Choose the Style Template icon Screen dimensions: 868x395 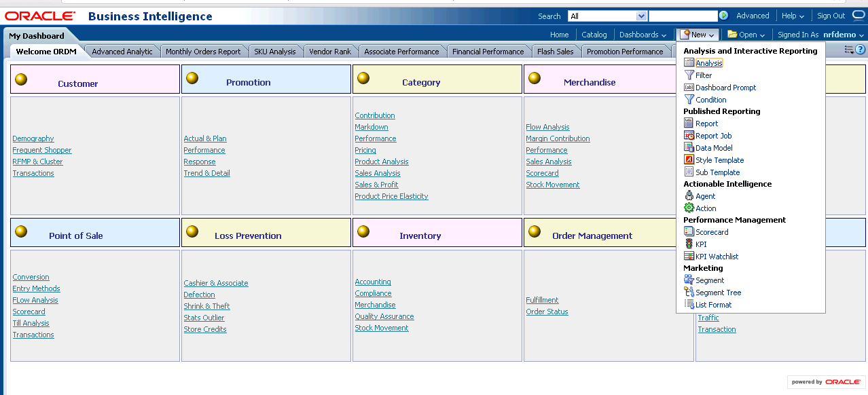(689, 160)
